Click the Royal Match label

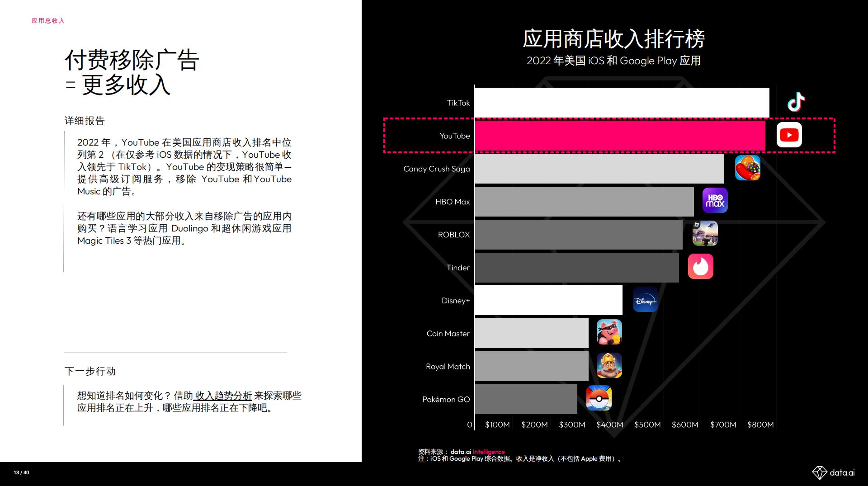coord(448,367)
